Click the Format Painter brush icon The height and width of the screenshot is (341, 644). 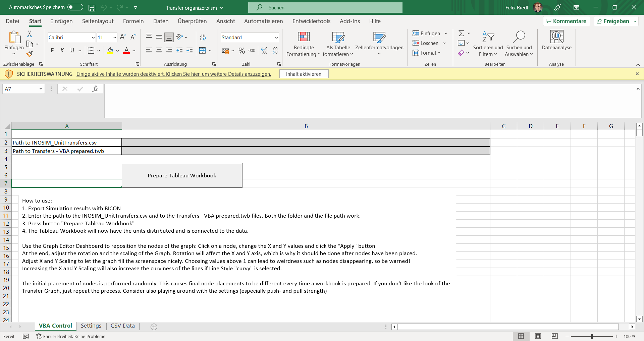click(30, 54)
